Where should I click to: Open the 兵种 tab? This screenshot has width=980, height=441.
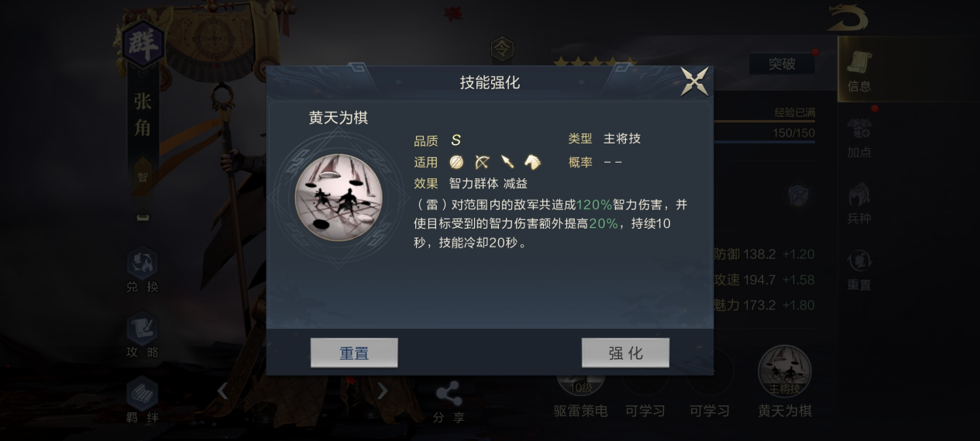(859, 204)
